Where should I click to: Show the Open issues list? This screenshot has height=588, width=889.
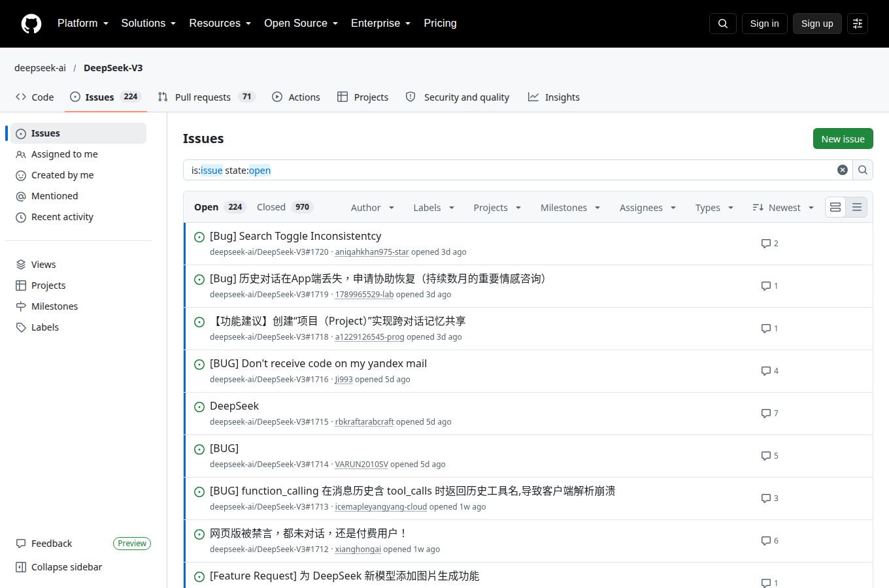(x=219, y=207)
